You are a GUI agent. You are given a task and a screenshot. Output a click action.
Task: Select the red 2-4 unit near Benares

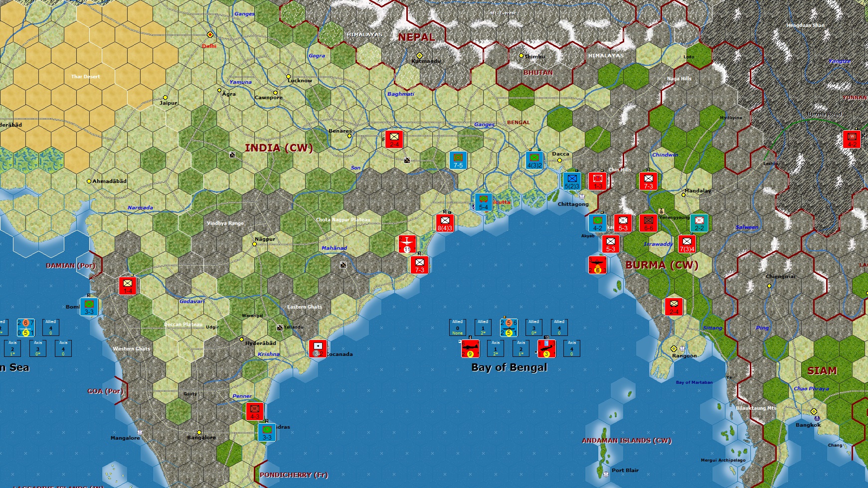coord(394,139)
